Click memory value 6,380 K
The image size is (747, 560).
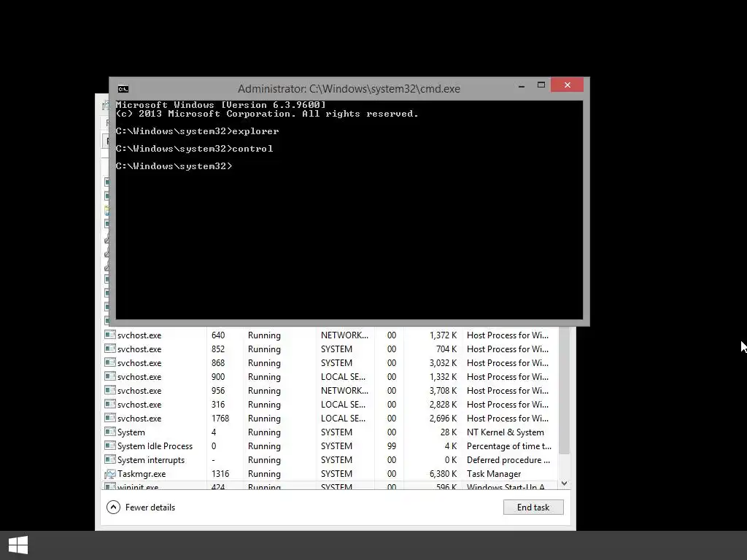point(443,474)
